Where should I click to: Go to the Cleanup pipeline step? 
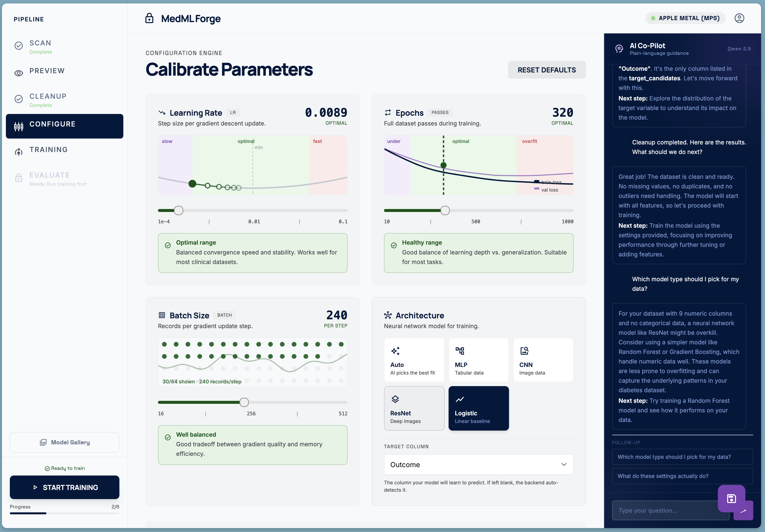pos(48,100)
